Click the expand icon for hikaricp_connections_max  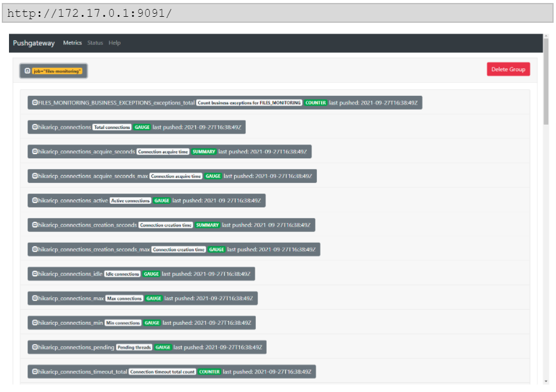[x=35, y=298]
